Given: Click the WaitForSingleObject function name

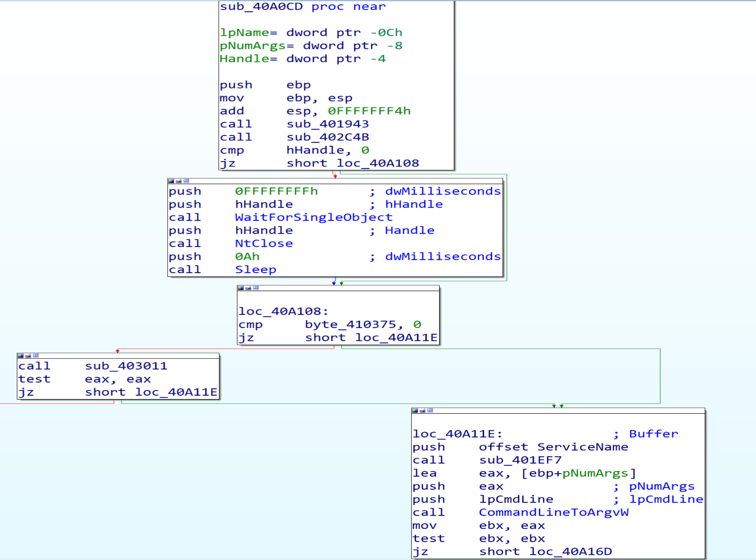Looking at the screenshot, I should pyautogui.click(x=314, y=217).
